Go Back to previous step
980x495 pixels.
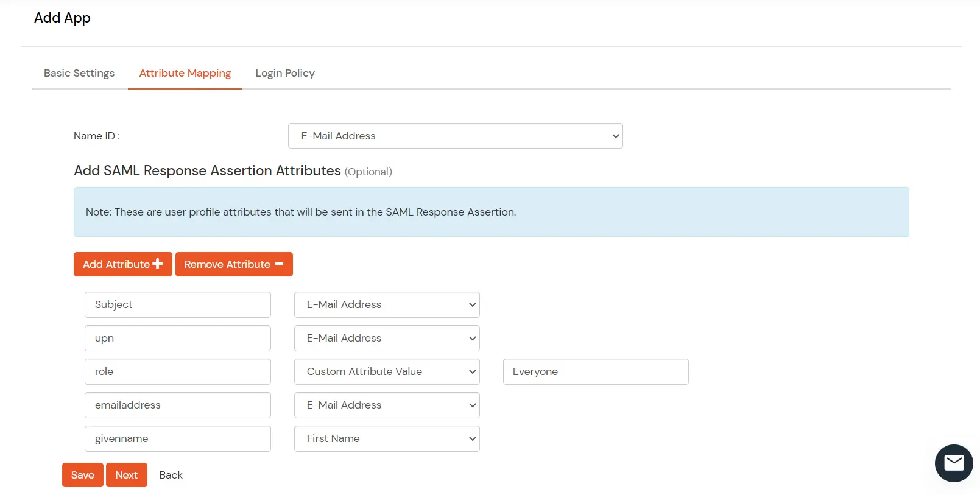tap(171, 475)
